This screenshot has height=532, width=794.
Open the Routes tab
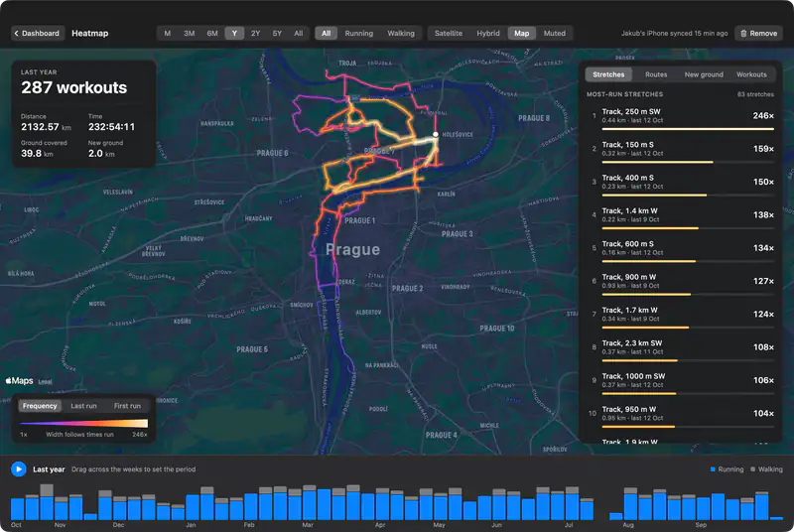[x=656, y=74]
